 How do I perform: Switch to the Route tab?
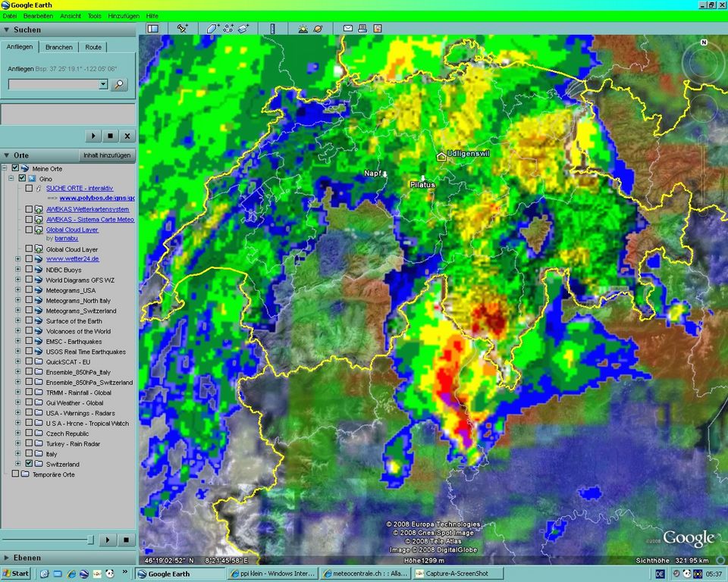(93, 47)
